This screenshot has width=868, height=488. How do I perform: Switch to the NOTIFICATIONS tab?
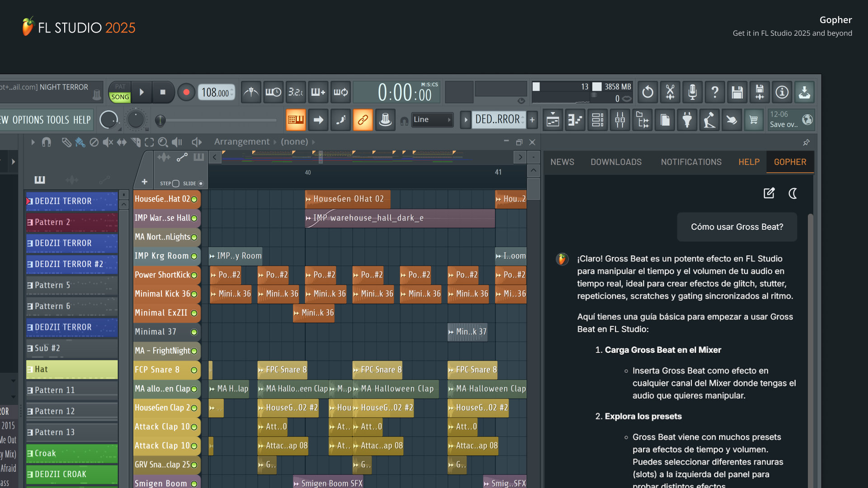click(x=691, y=162)
